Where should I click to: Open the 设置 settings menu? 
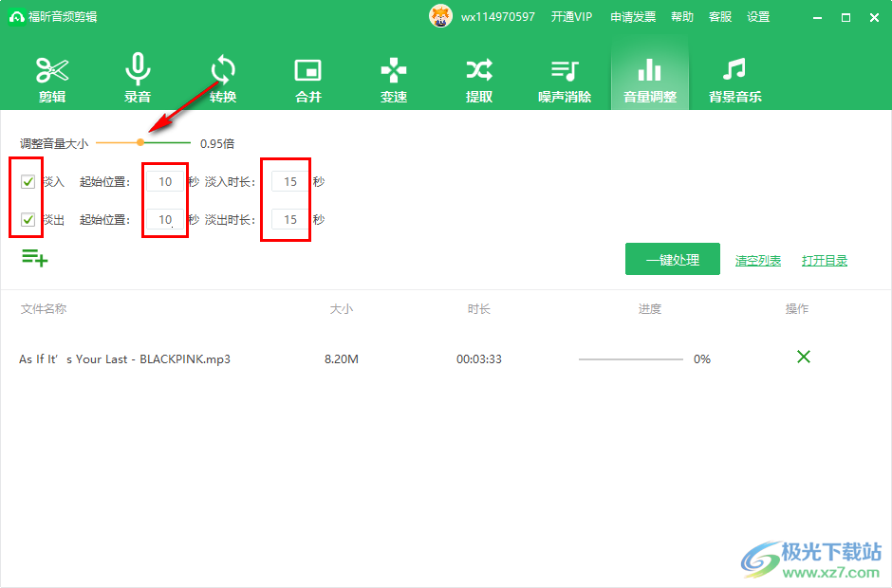coord(758,17)
